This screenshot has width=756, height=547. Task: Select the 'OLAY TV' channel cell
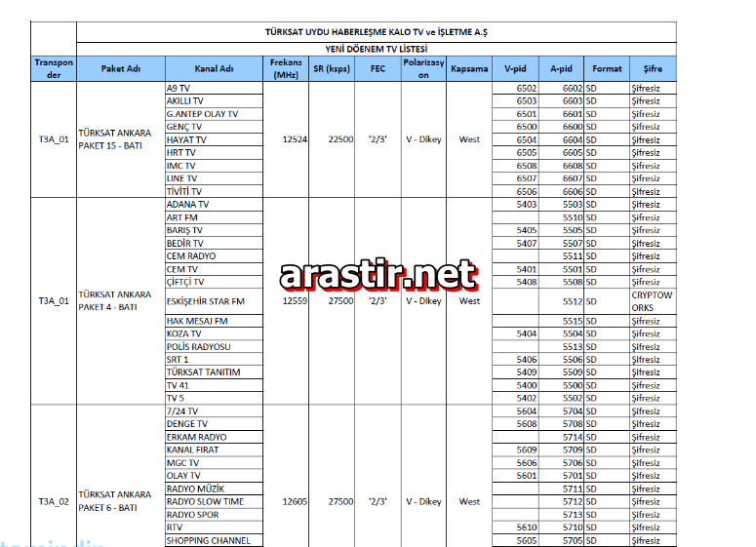[214, 476]
